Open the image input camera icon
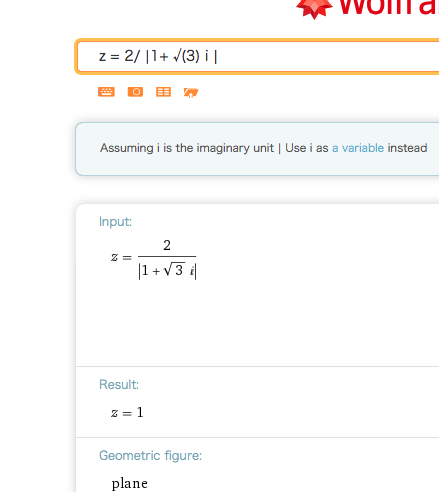The height and width of the screenshot is (492, 439). pyautogui.click(x=135, y=92)
